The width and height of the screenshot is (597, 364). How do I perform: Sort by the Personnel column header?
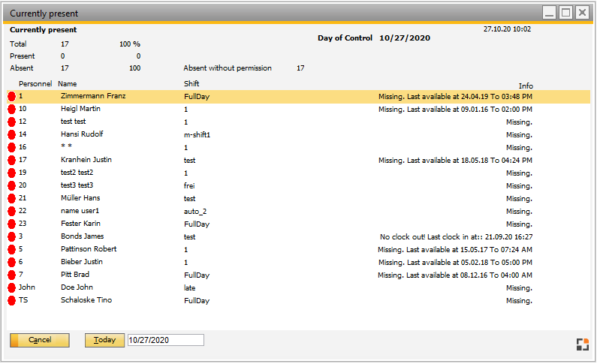[x=35, y=83]
